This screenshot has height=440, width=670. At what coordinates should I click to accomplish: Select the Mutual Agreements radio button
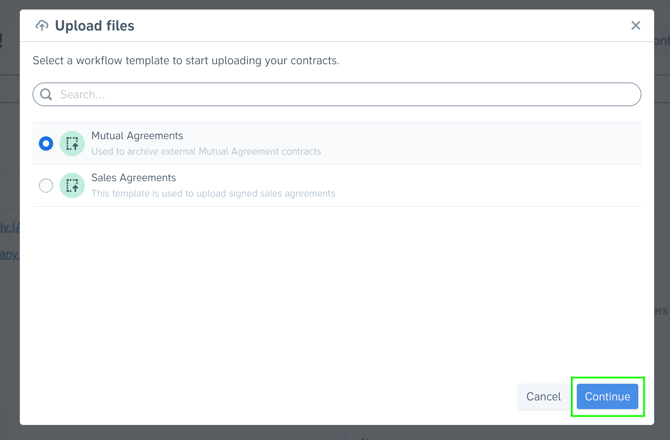46,143
